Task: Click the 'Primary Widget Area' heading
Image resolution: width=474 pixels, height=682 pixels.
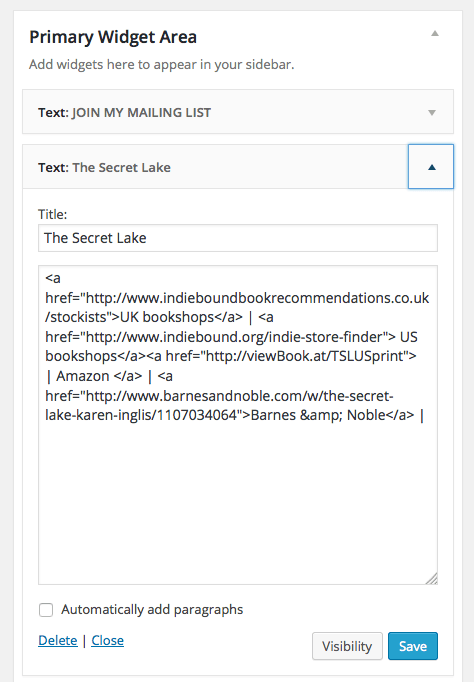Action: pos(113,37)
